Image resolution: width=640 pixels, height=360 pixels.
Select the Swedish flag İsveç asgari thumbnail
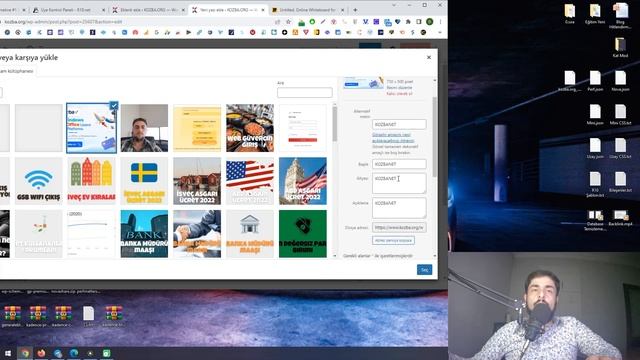coord(144,181)
